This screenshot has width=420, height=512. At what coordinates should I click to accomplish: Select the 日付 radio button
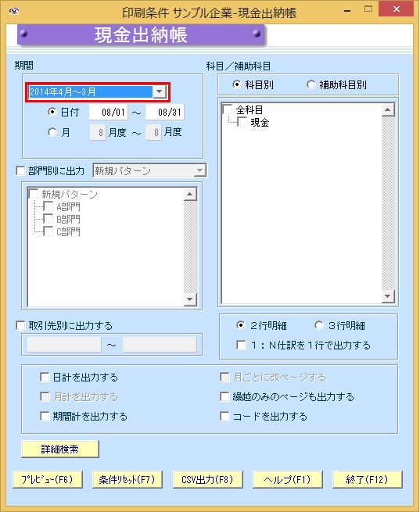52,112
